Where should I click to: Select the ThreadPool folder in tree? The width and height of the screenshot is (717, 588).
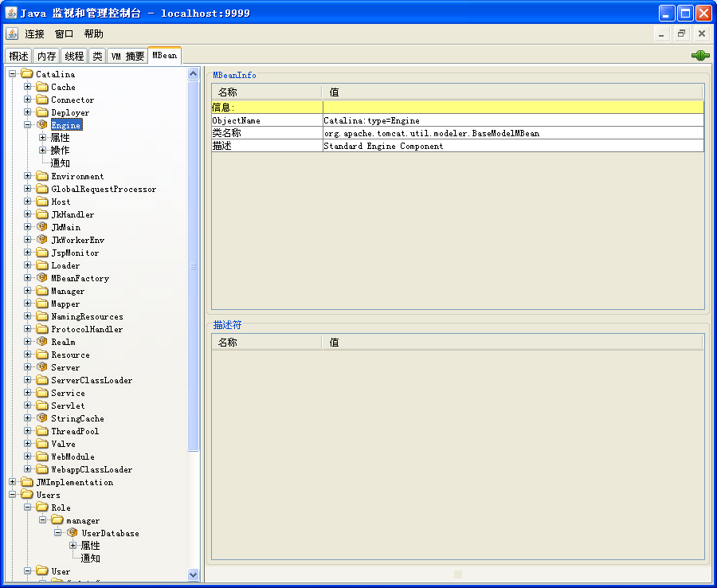click(x=75, y=431)
